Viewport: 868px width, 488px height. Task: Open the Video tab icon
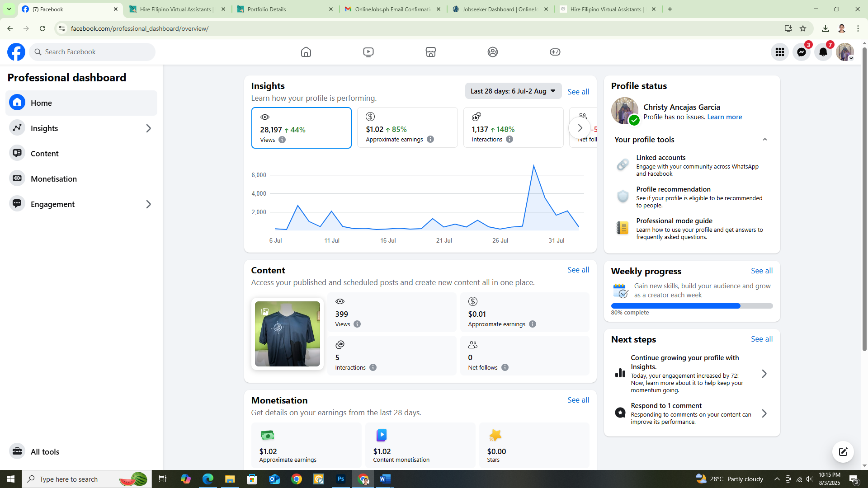click(368, 52)
